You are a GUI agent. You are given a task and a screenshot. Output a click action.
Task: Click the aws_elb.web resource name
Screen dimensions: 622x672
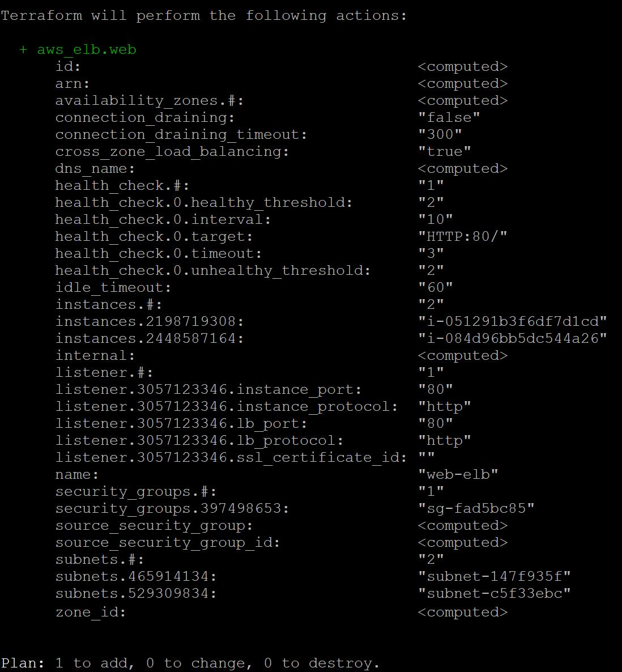tap(87, 50)
